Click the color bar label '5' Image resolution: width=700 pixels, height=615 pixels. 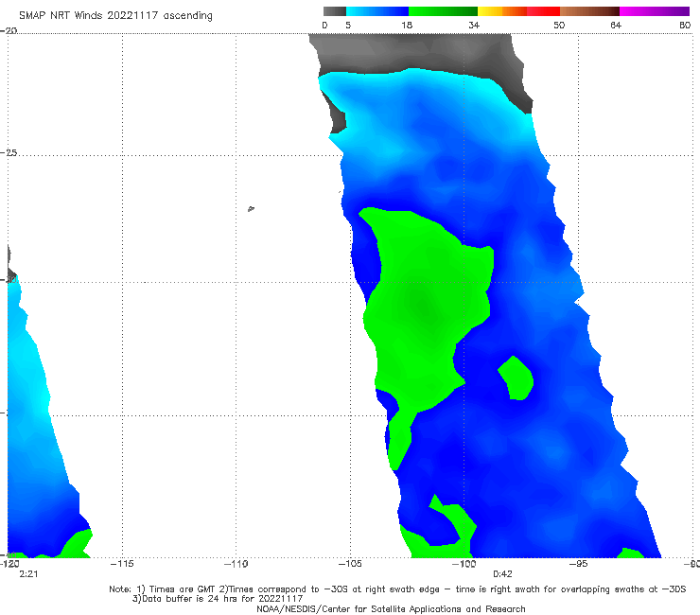click(348, 26)
